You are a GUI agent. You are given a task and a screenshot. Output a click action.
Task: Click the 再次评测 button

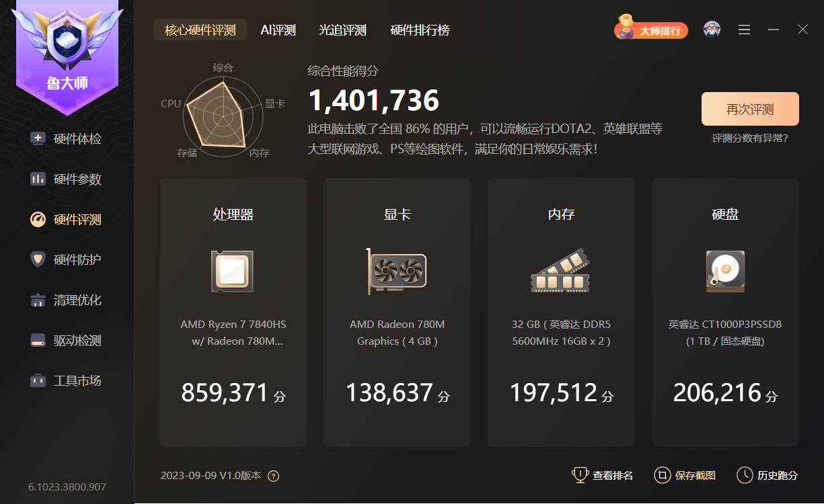(x=750, y=109)
